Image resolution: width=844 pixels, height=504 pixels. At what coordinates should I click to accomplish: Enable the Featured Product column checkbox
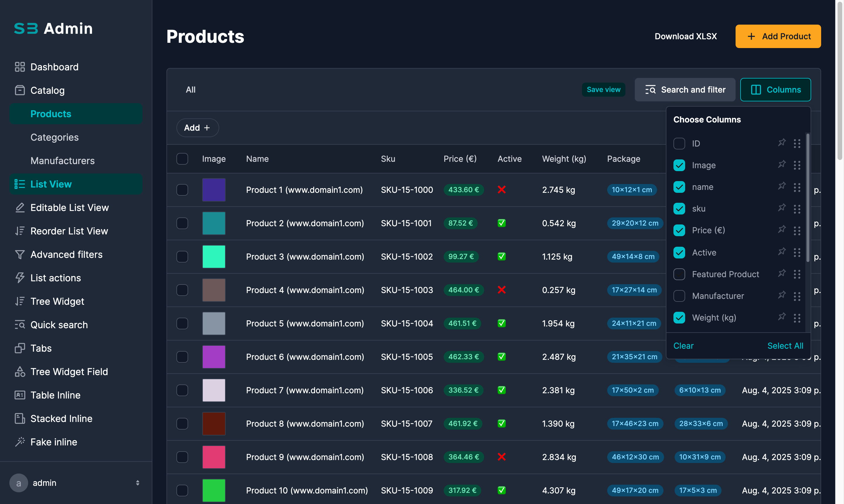(679, 274)
